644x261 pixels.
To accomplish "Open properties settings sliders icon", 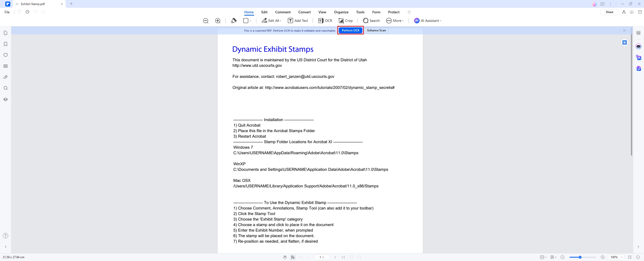I will tap(638, 33).
